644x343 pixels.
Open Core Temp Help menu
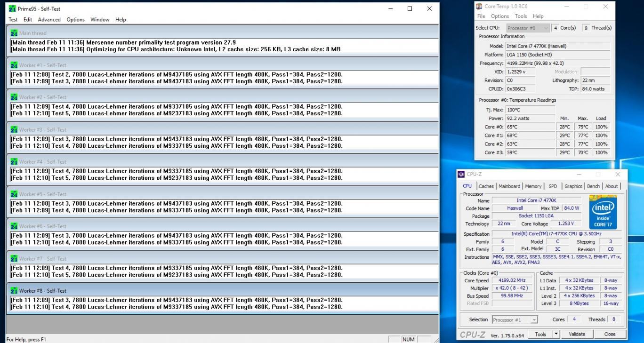point(538,16)
